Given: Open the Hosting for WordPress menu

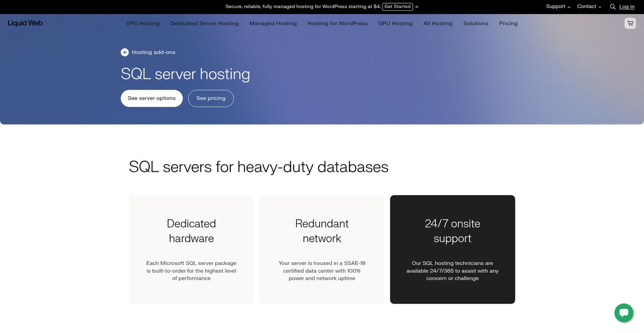Looking at the screenshot, I should point(338,23).
